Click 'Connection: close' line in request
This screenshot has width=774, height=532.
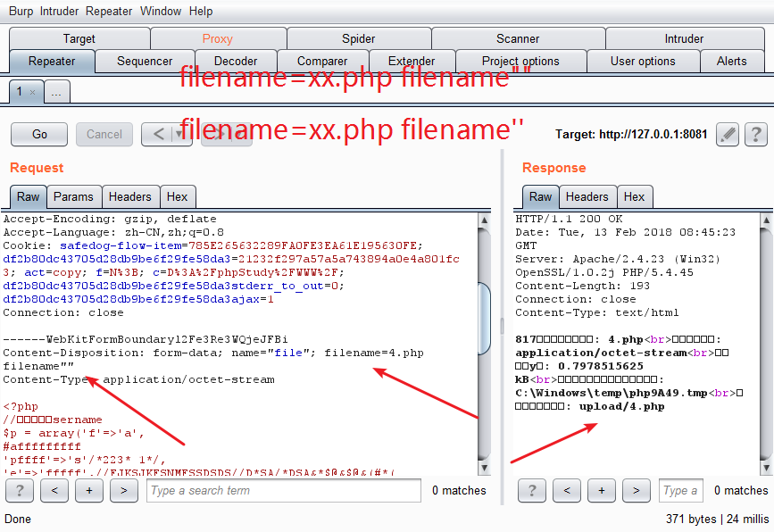(63, 313)
